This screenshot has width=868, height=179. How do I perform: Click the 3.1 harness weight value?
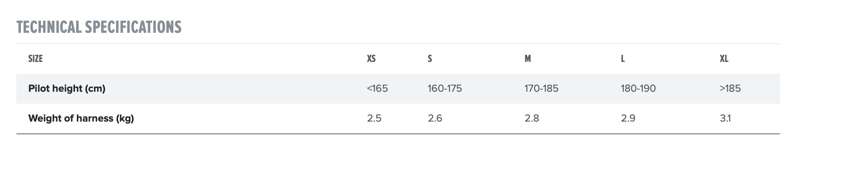[x=725, y=118]
